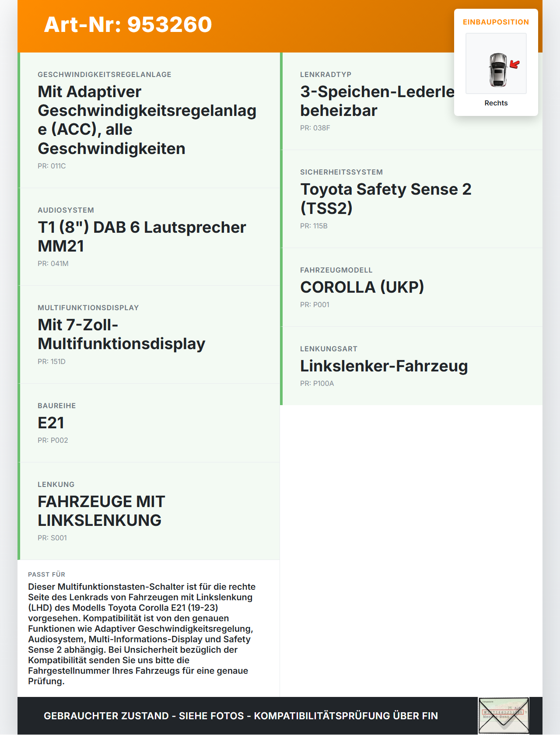Click PR code 011C
This screenshot has height=735, width=560.
(52, 166)
